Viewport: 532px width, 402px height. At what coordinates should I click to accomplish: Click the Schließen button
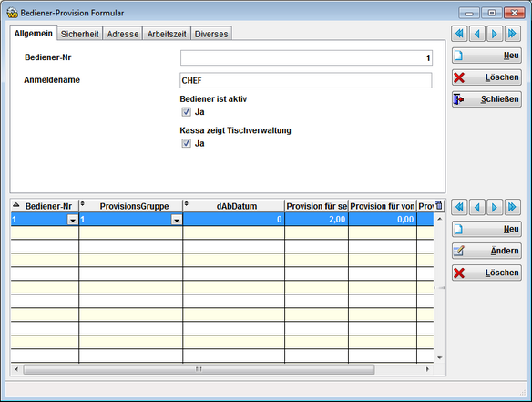(x=486, y=99)
